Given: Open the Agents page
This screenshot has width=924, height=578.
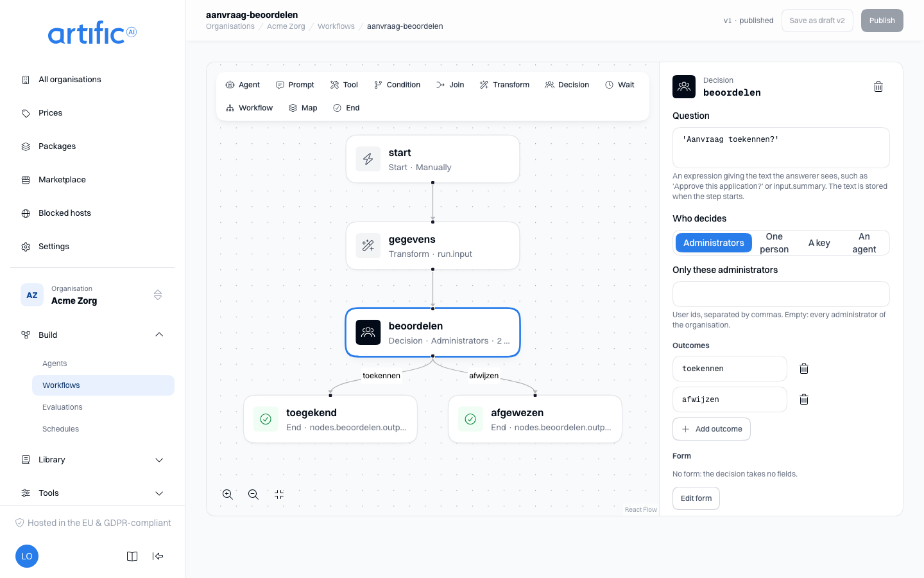Looking at the screenshot, I should coord(103,363).
